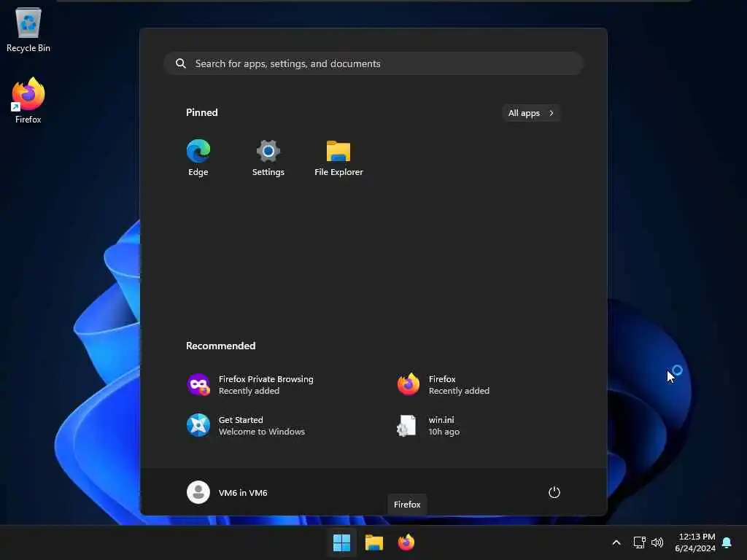Viewport: 747px width, 560px height.
Task: Open Get Started welcome app
Action: click(x=246, y=426)
